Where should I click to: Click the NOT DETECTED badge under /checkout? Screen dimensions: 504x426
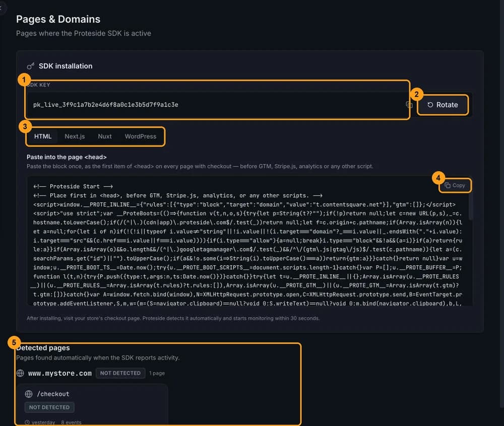(x=49, y=407)
